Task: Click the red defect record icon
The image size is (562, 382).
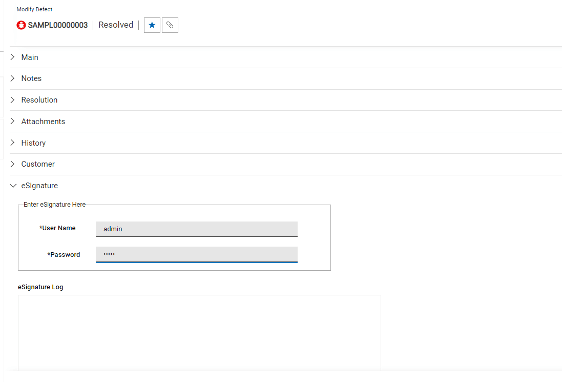Action: 21,25
